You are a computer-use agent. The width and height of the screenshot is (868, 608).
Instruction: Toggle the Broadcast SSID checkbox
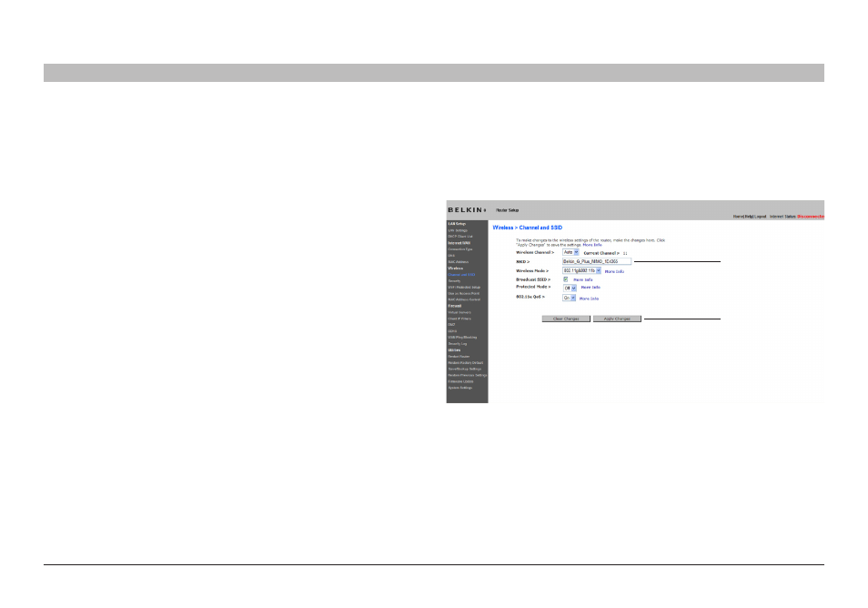click(x=565, y=279)
